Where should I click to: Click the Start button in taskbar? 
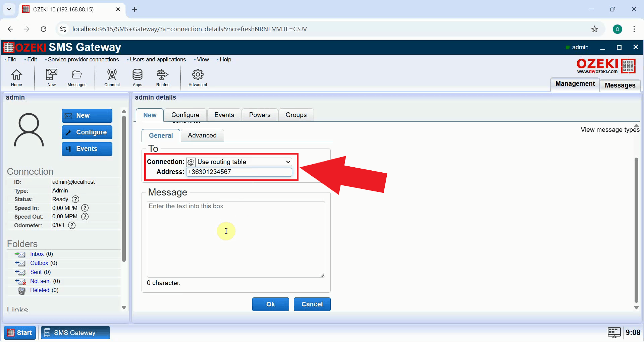[20, 333]
